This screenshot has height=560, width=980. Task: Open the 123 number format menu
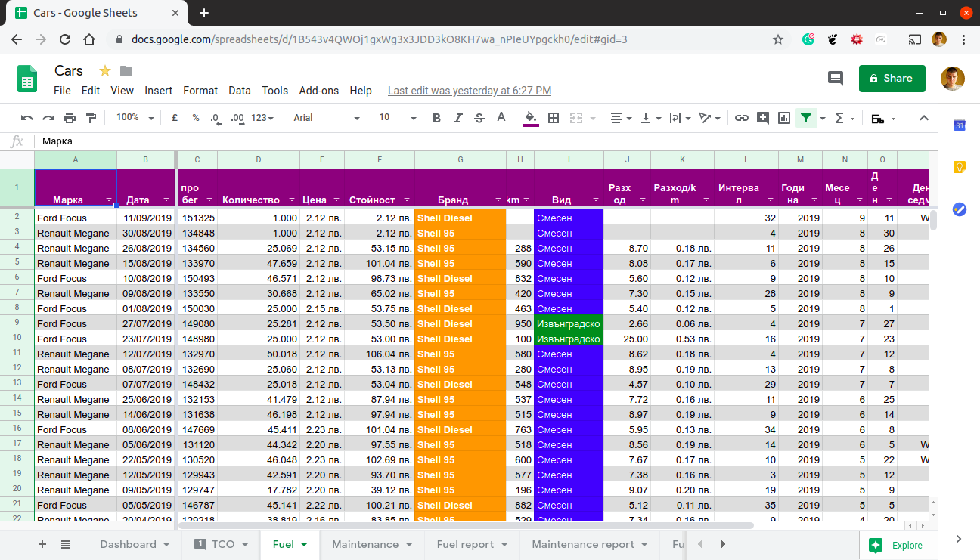point(263,118)
